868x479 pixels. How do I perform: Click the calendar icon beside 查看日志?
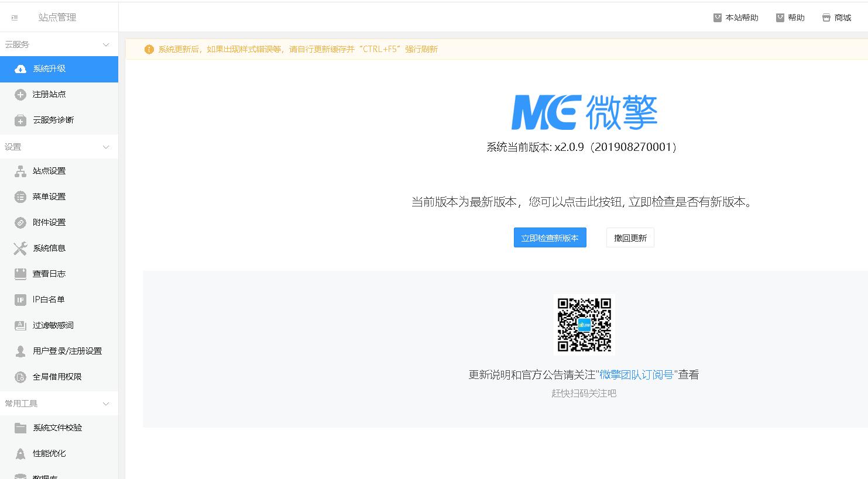tap(20, 274)
